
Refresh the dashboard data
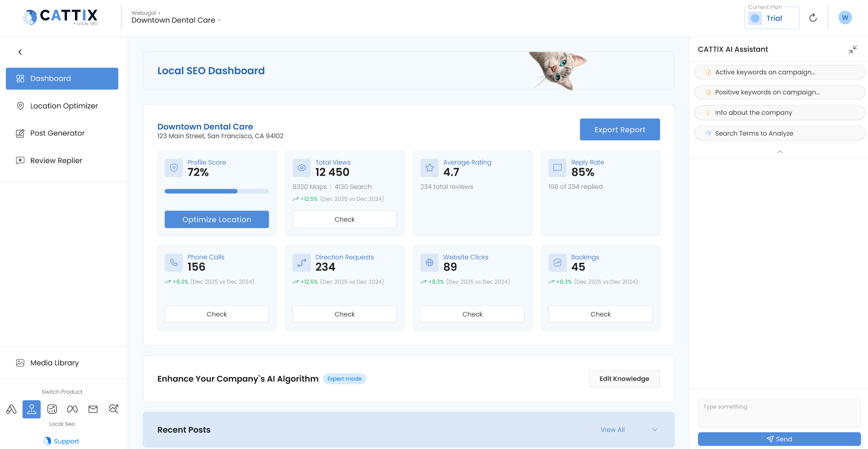tap(813, 17)
